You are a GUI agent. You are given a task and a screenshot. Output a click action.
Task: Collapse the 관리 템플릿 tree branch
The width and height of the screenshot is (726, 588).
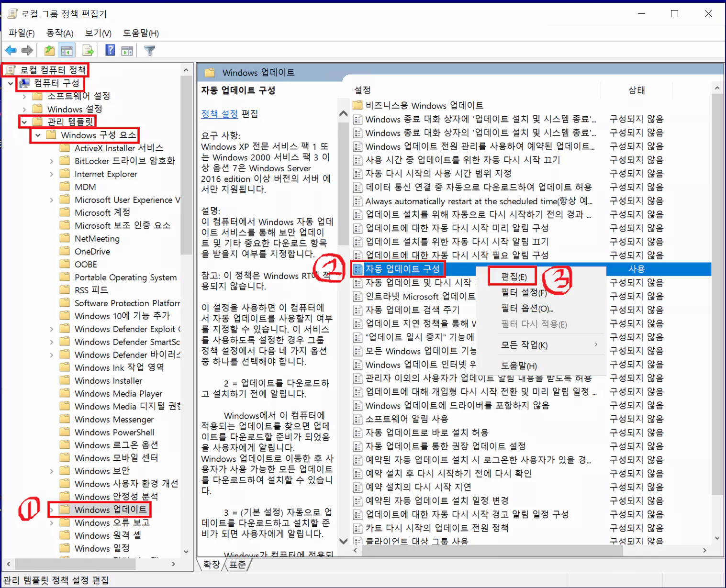(25, 122)
